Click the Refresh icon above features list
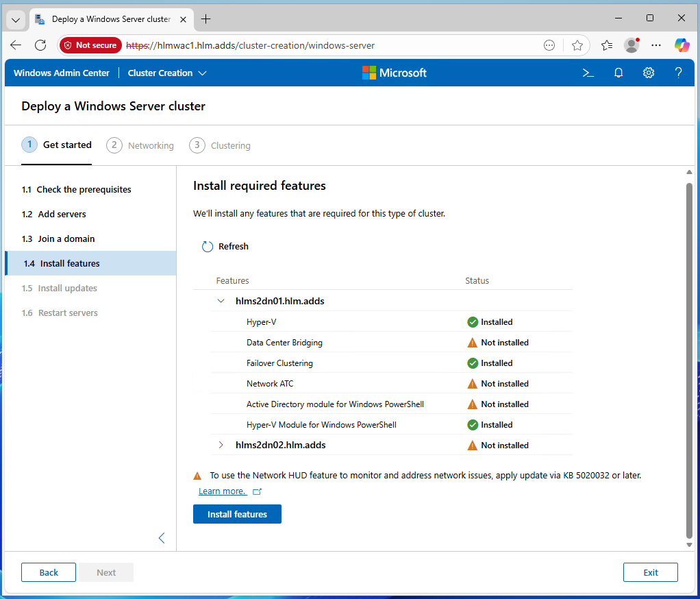Image resolution: width=700 pixels, height=599 pixels. 208,247
